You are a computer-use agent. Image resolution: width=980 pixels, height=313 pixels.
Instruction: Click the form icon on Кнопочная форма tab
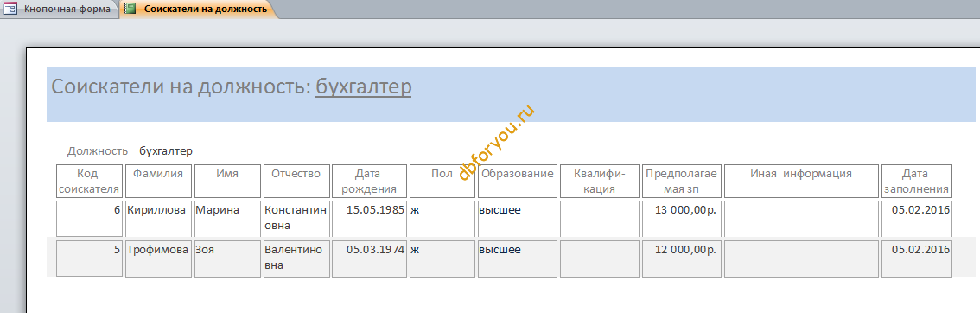pyautogui.click(x=10, y=9)
